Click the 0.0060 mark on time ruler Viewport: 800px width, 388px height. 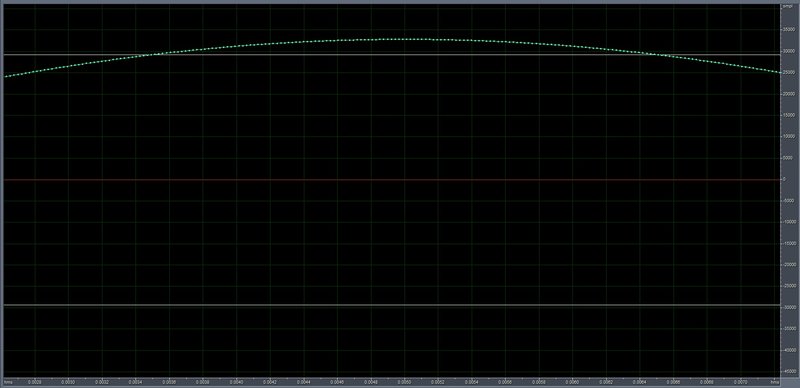tap(572, 381)
